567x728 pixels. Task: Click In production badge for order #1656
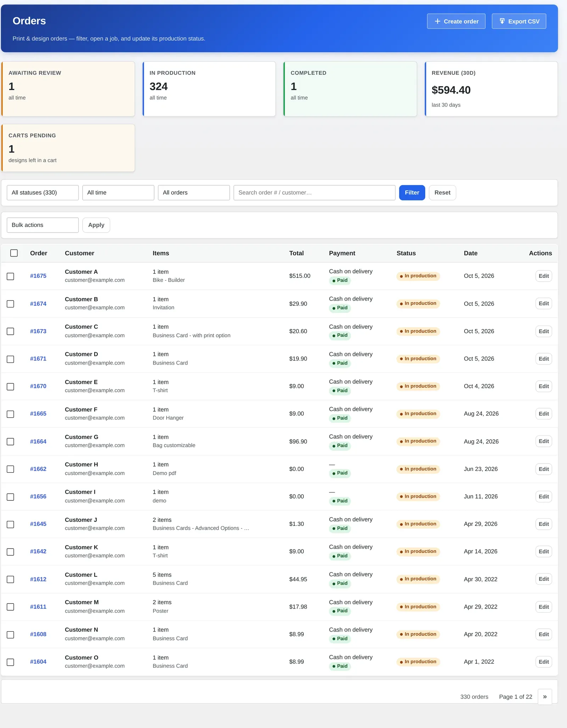click(418, 496)
